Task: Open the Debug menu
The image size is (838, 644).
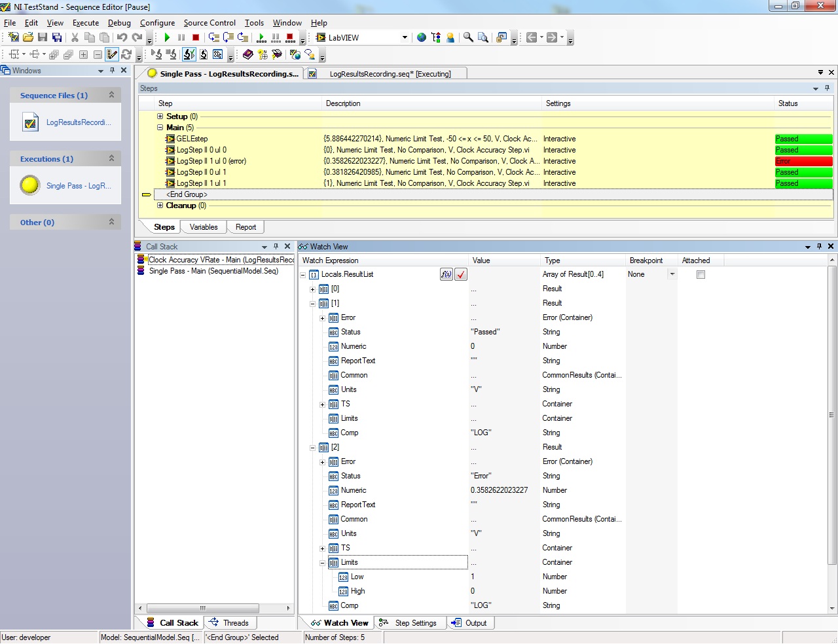Action: pyautogui.click(x=119, y=23)
